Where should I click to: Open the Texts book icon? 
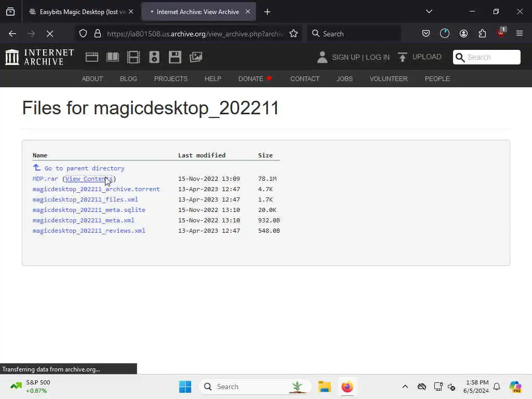113,57
